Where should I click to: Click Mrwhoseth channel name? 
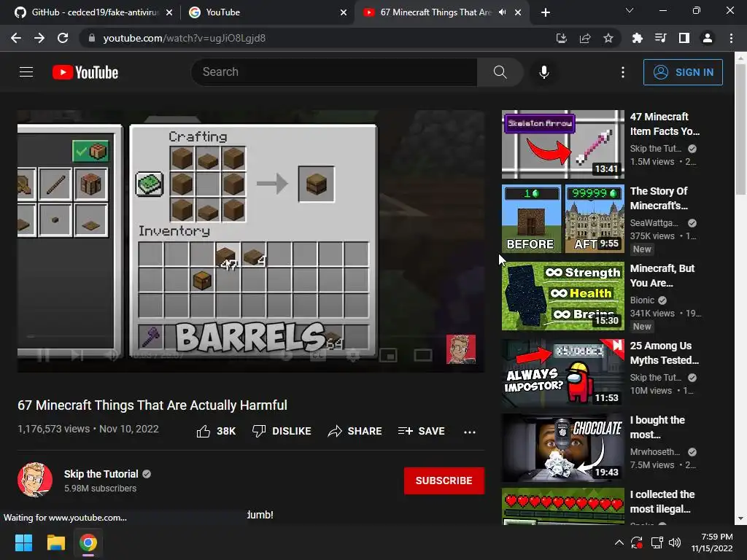coord(654,452)
